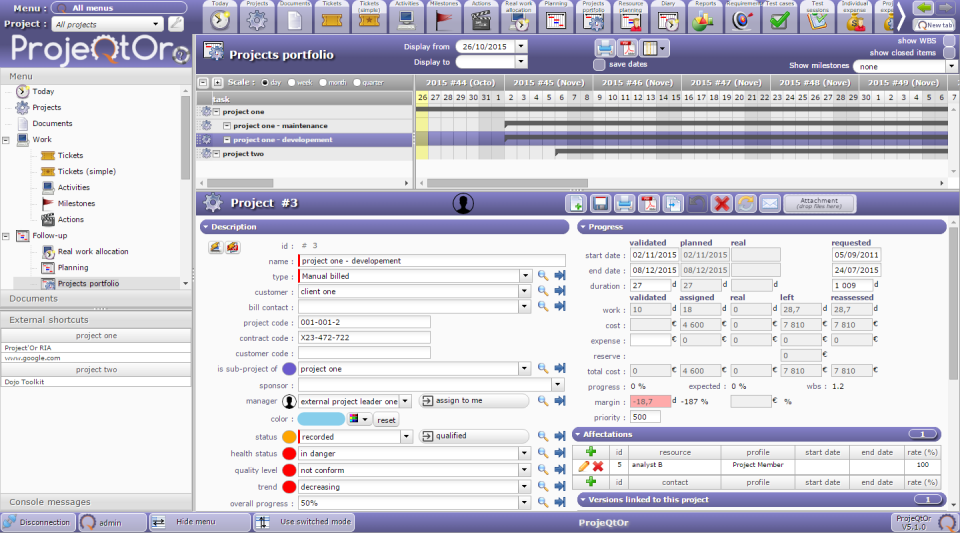Open Display to date dropdown
Screen dimensions: 960x533
[x=521, y=62]
